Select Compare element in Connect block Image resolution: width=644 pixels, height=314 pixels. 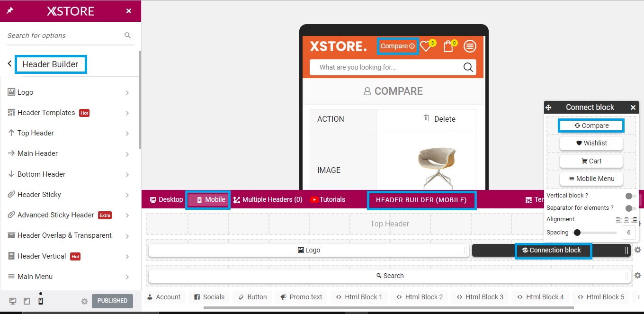[x=591, y=126]
